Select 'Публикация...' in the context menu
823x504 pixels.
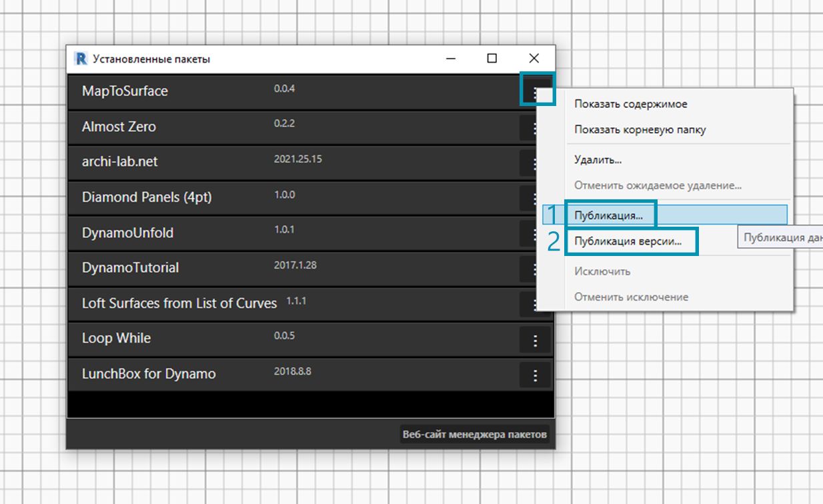click(608, 215)
